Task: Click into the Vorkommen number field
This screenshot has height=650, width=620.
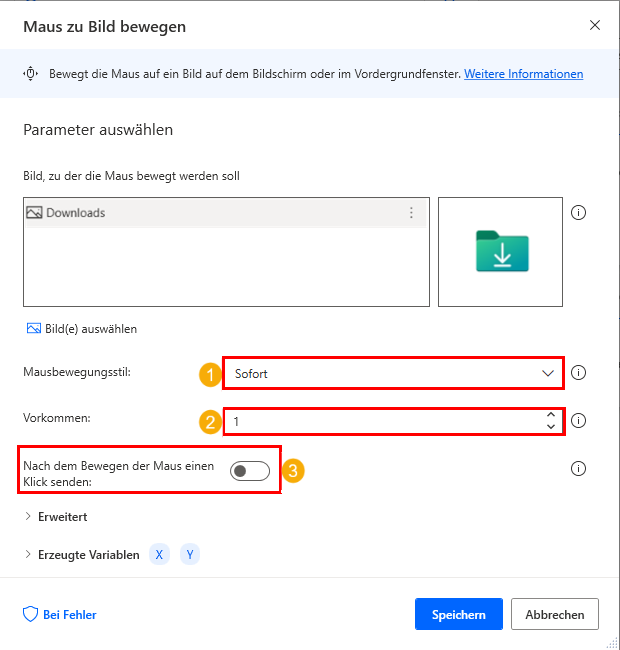Action: (383, 421)
